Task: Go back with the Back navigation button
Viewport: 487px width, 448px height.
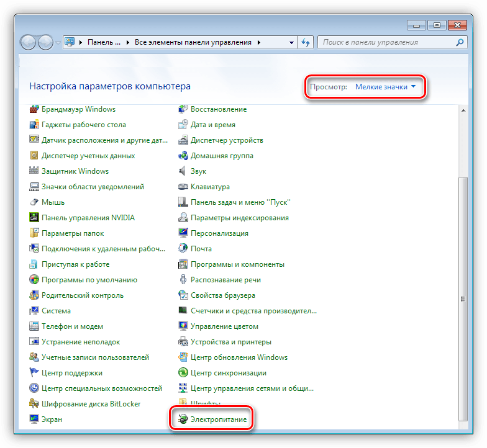Action: tap(29, 42)
